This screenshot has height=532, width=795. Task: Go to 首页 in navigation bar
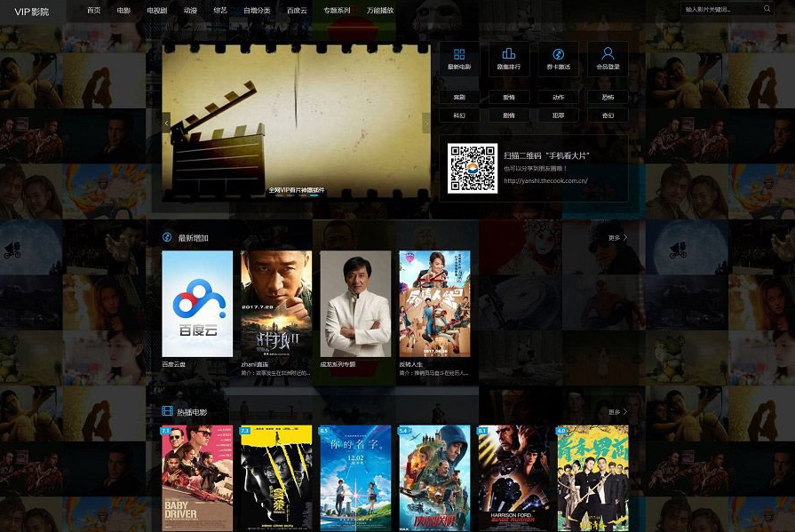(94, 10)
